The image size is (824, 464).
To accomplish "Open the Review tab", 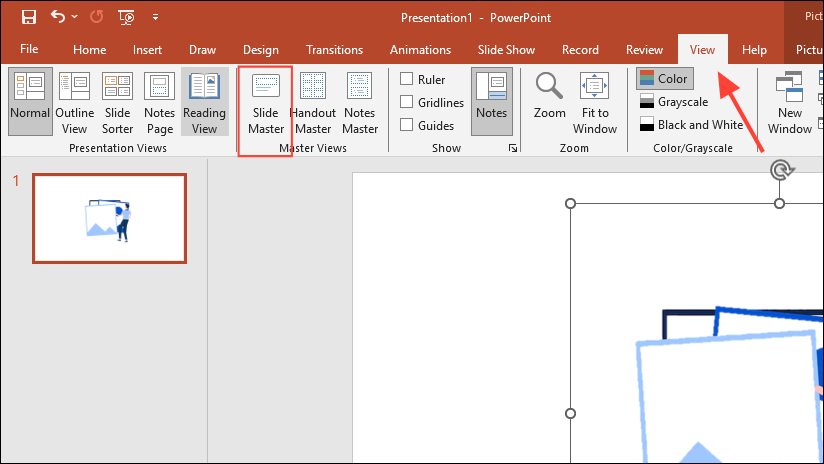I will [x=644, y=49].
